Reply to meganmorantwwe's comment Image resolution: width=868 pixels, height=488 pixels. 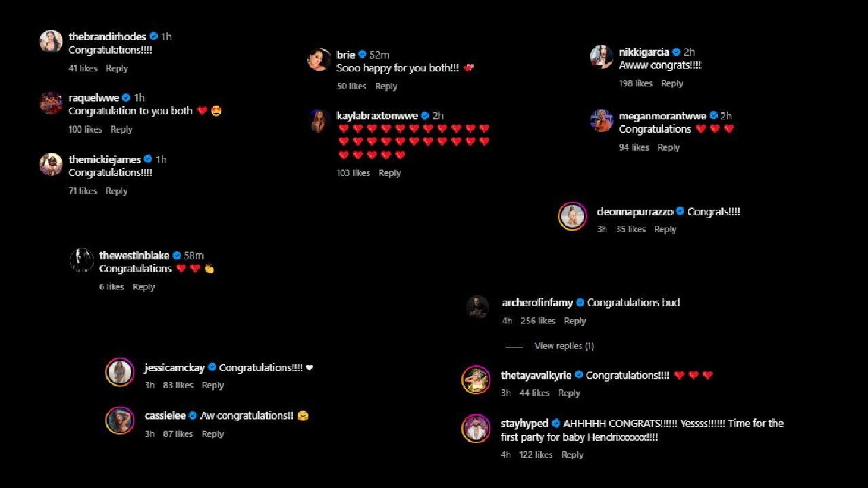pos(668,147)
